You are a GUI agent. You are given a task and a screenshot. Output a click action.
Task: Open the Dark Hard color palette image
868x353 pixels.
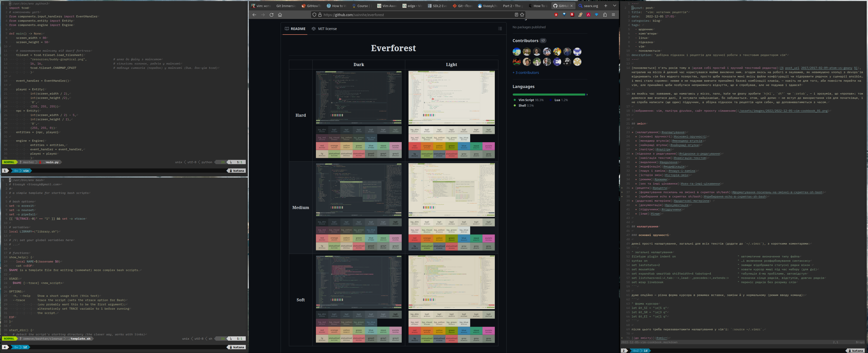359,142
